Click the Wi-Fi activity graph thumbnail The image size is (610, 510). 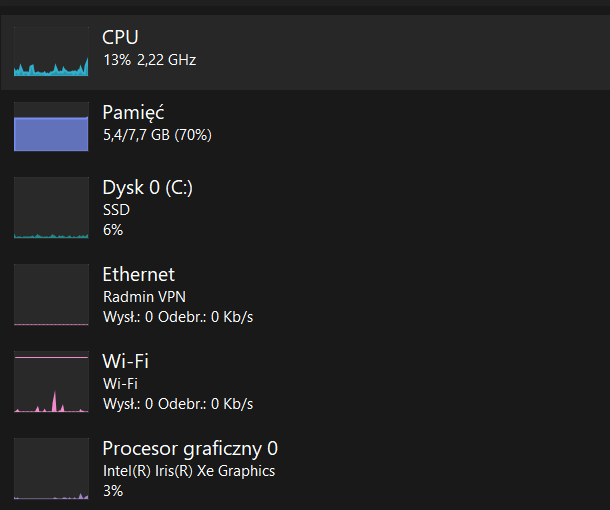click(51, 382)
